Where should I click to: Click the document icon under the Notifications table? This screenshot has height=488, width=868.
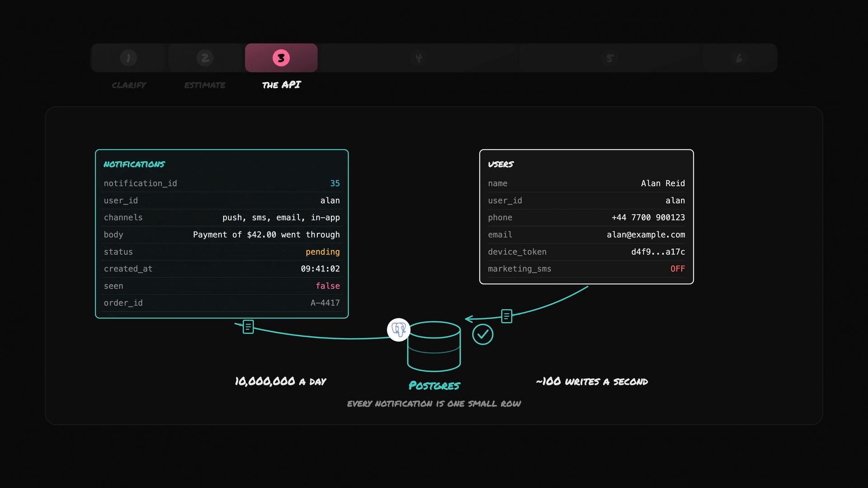point(248,327)
